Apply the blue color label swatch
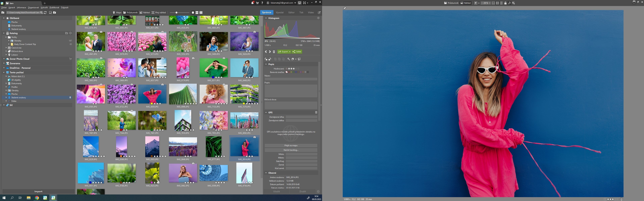 click(296, 72)
